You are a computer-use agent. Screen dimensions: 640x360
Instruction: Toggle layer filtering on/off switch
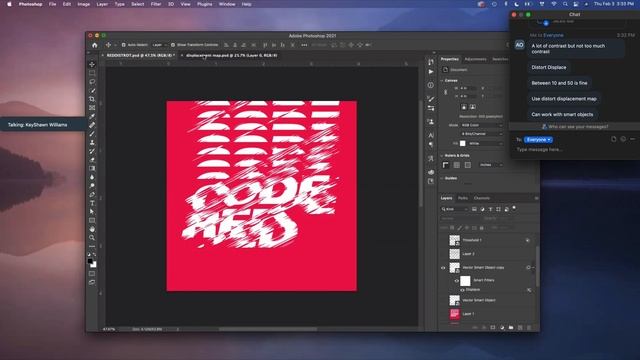coord(514,208)
